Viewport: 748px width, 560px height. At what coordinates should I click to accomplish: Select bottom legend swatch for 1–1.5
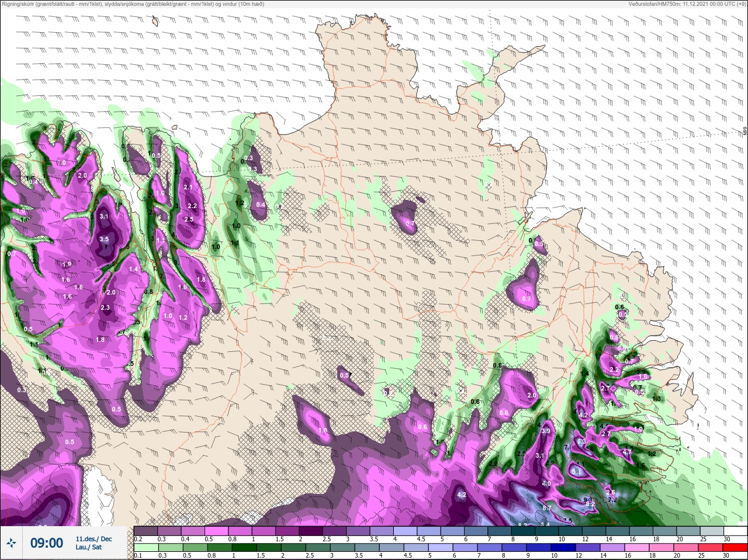245,548
